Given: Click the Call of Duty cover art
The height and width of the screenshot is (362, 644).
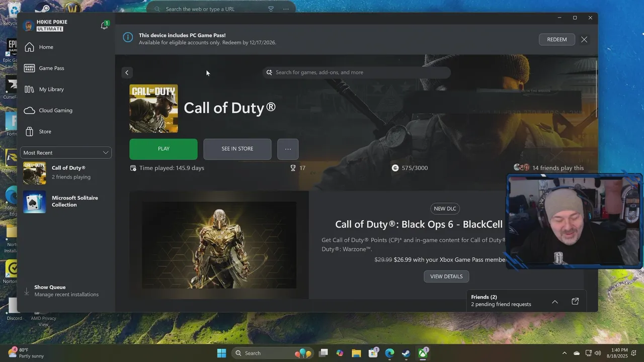Looking at the screenshot, I should [153, 109].
